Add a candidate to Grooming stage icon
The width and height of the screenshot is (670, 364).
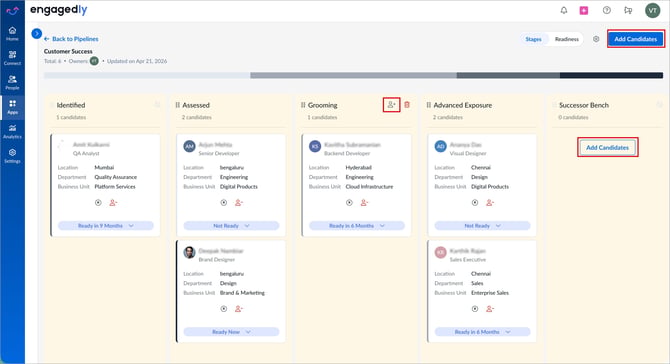click(391, 105)
